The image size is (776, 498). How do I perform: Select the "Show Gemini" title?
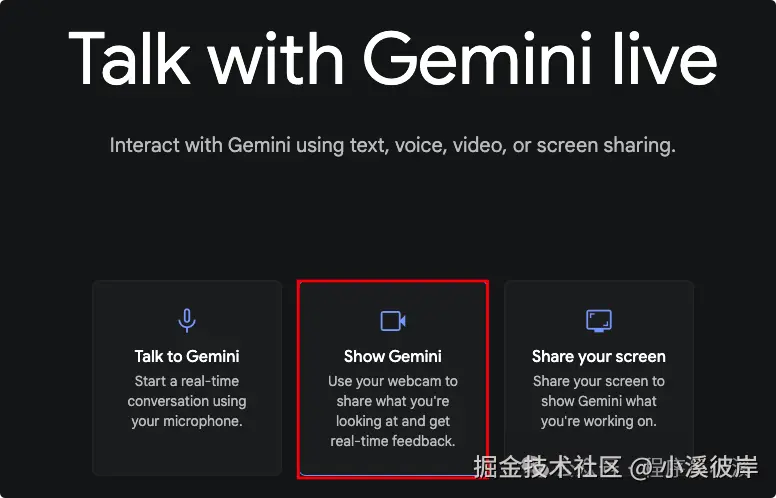click(393, 356)
